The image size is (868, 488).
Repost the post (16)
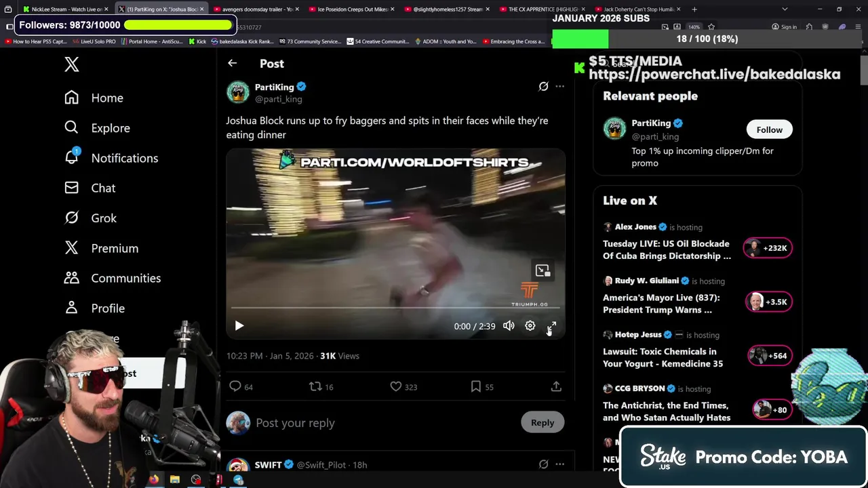[x=321, y=386]
